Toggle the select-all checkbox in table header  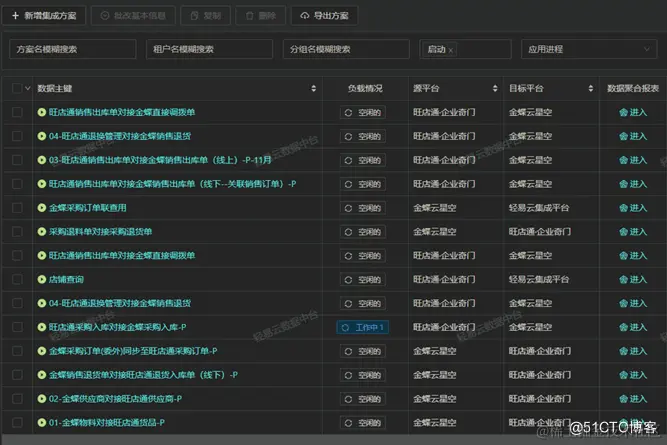pyautogui.click(x=17, y=88)
